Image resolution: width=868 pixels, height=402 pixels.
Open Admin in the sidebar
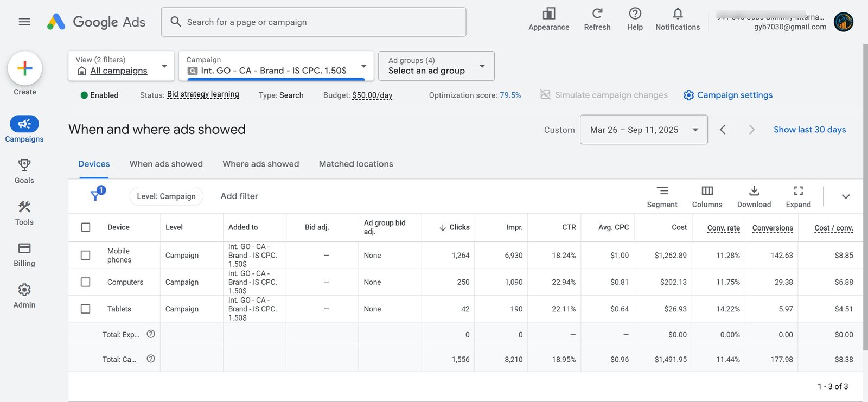[x=24, y=296]
